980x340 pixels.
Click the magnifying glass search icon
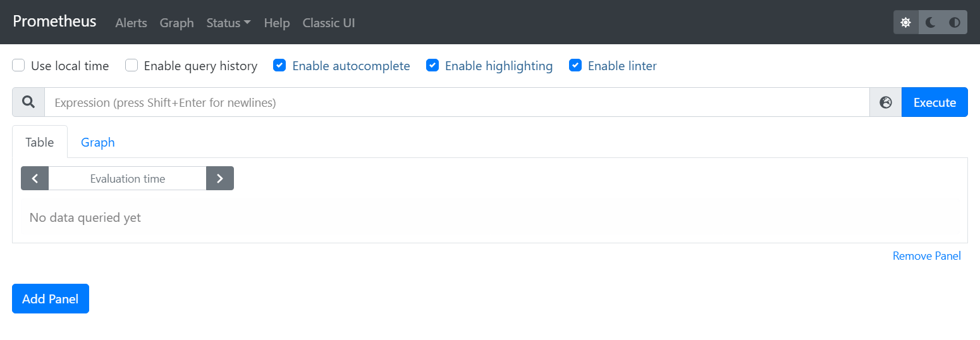(x=28, y=102)
